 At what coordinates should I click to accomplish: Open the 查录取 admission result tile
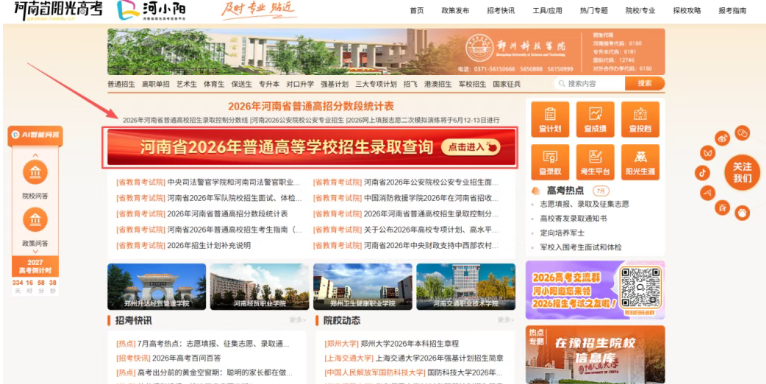[550, 162]
